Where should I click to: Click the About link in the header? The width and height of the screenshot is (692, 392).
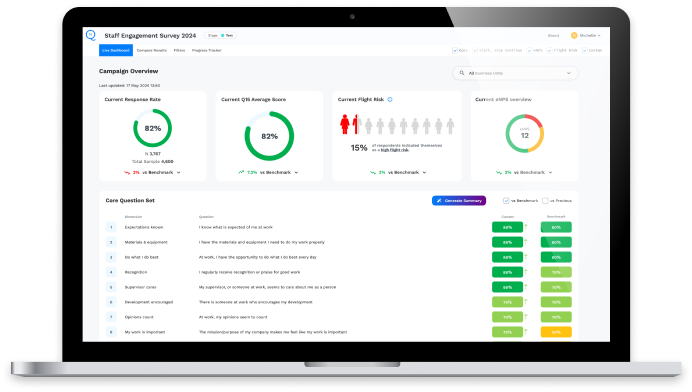[553, 35]
